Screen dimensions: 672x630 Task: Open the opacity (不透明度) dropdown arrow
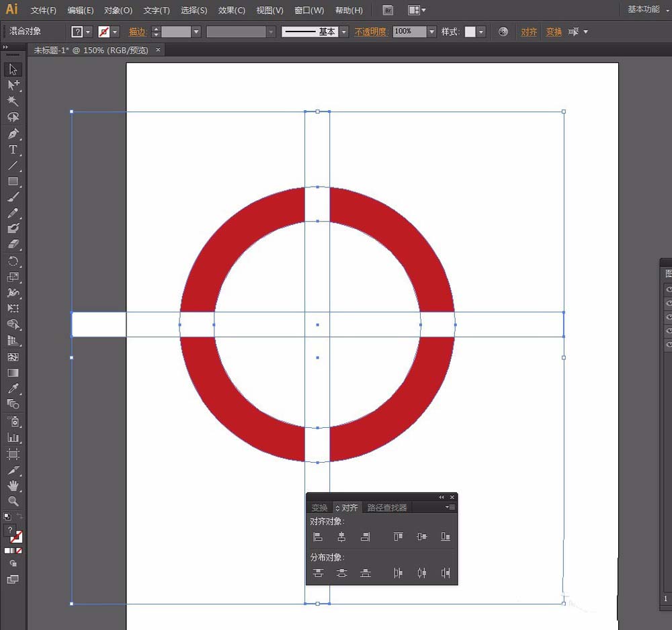(x=431, y=32)
